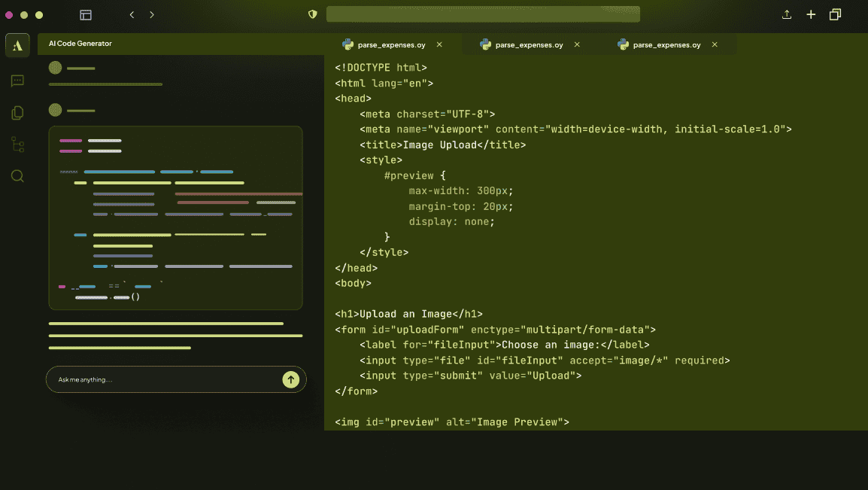The width and height of the screenshot is (868, 490).
Task: Click the form id="uploadForm" code line
Action: tap(496, 330)
